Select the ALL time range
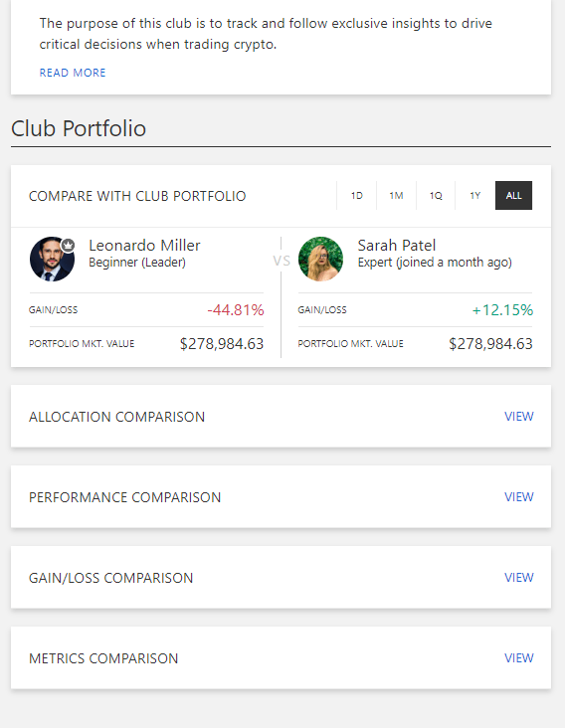The width and height of the screenshot is (565, 728). [513, 196]
